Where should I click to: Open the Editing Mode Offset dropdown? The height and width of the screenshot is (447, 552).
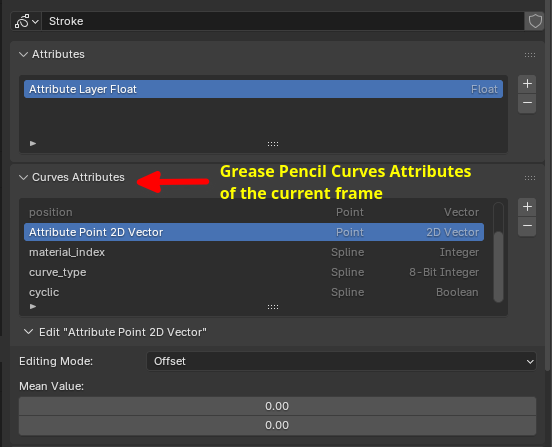[x=341, y=361]
